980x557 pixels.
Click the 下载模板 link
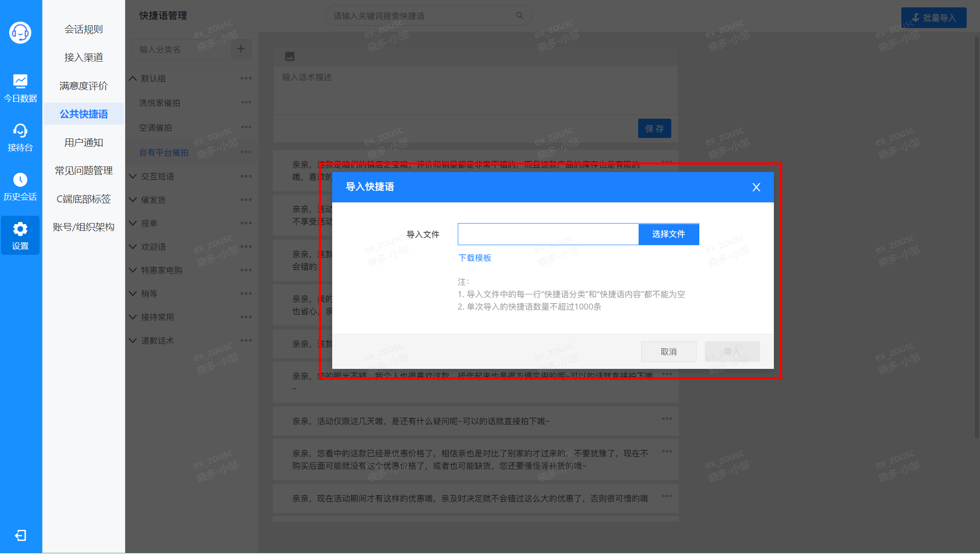pos(475,258)
